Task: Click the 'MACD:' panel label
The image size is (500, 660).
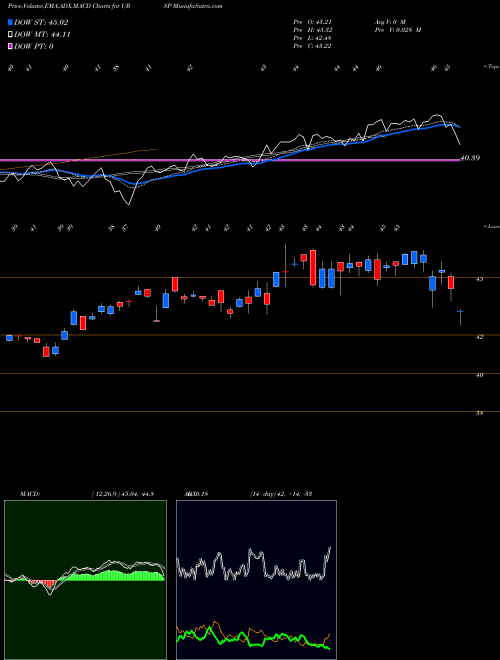Action: (x=30, y=494)
